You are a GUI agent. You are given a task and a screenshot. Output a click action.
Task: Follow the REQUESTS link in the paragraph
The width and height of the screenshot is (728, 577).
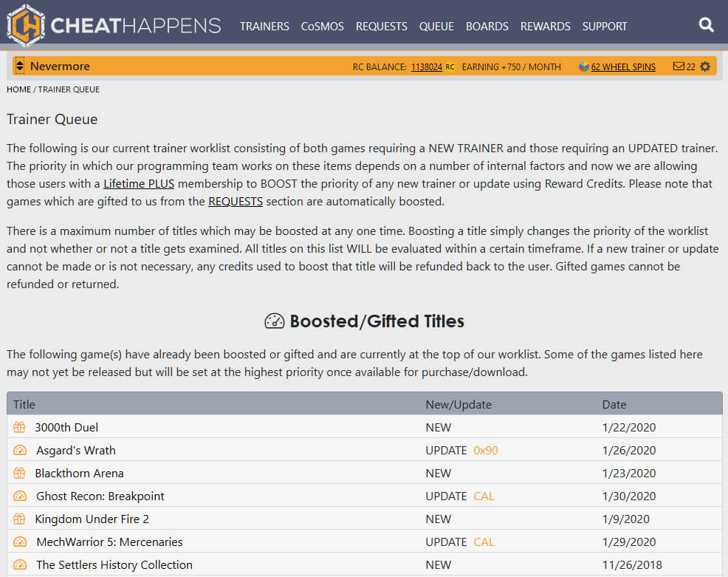(236, 201)
